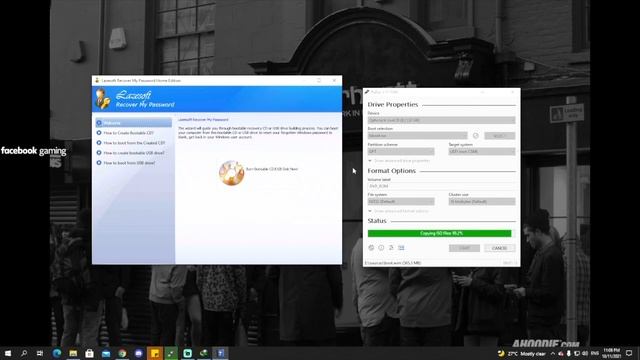The image size is (640, 360).
Task: Close the Lazesoft Recover My Password window
Action: (334, 80)
